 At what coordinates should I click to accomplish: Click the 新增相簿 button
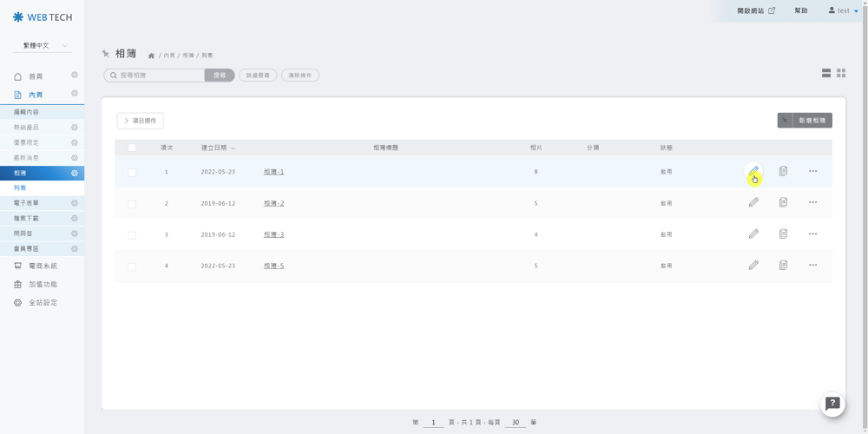[x=805, y=121]
